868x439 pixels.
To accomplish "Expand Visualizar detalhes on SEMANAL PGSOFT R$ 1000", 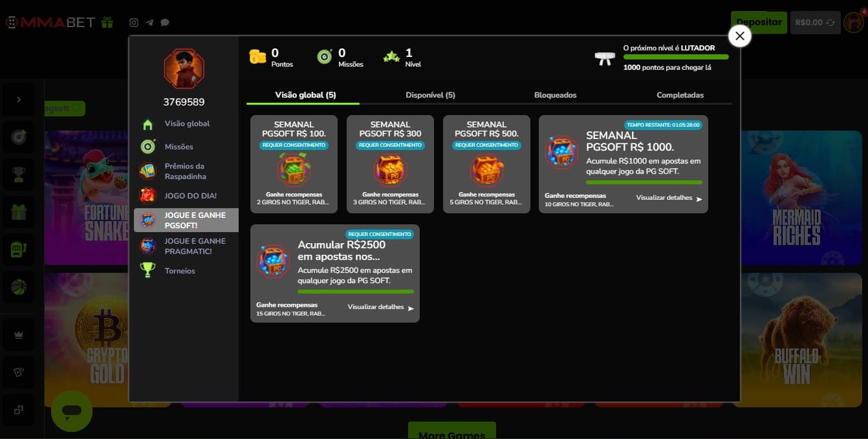I will (669, 198).
